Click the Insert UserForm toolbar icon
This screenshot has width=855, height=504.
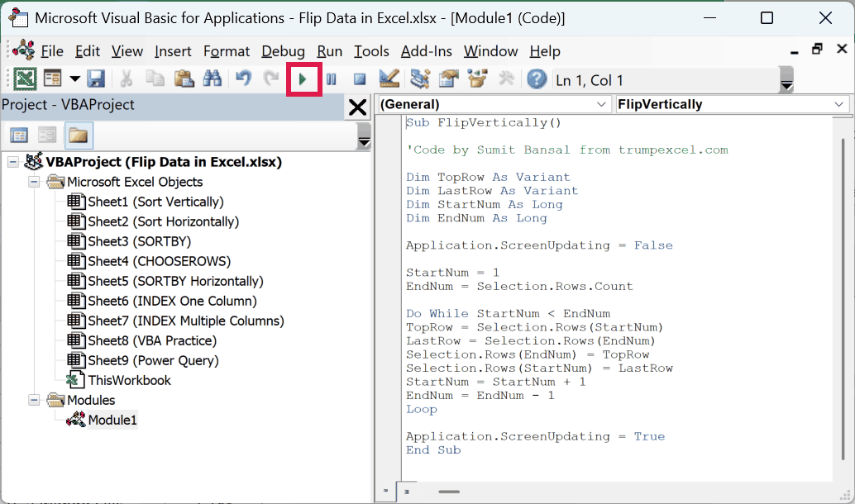53,79
